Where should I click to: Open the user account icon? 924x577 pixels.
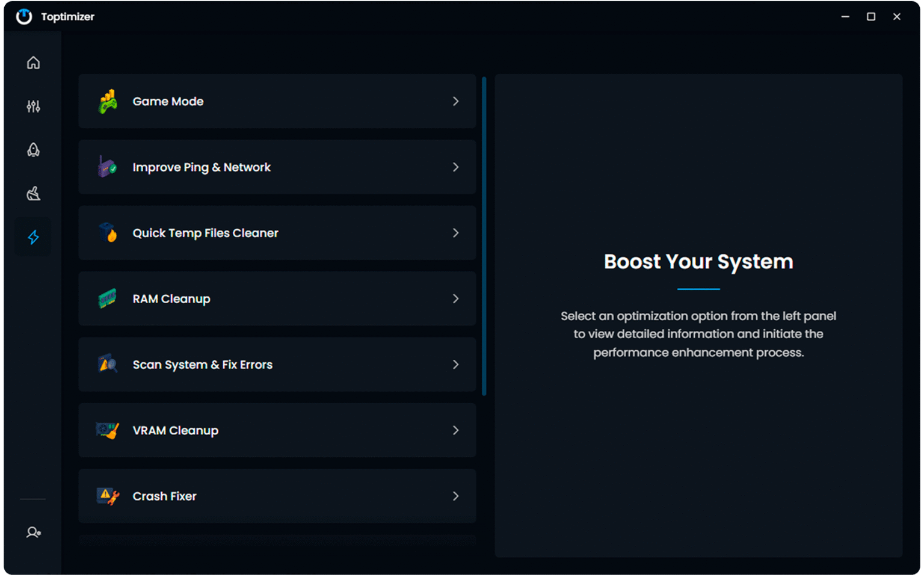(33, 532)
